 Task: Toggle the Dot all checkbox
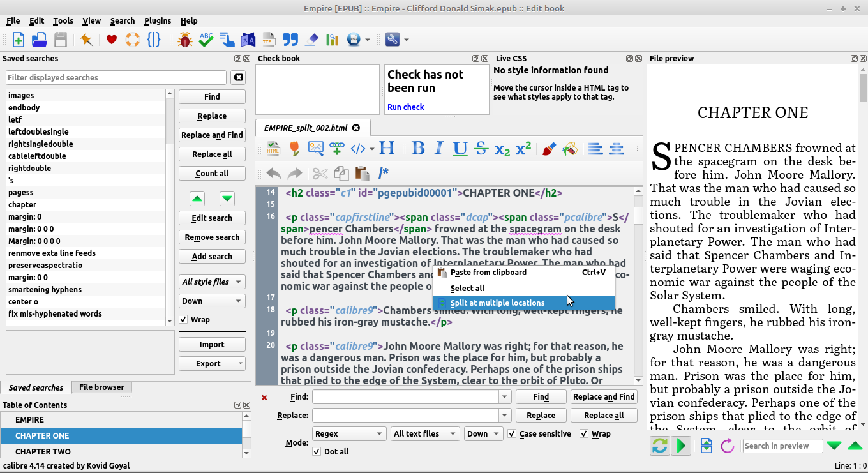(x=317, y=452)
